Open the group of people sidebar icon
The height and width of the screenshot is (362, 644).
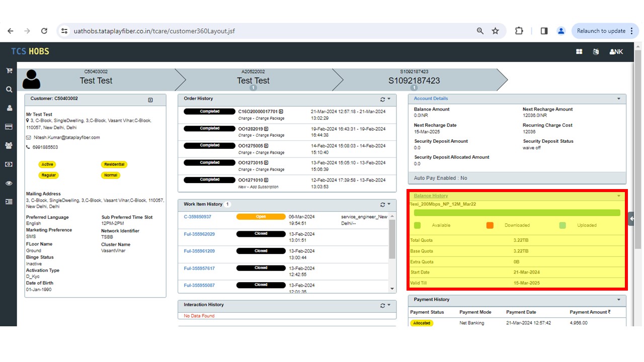point(9,145)
